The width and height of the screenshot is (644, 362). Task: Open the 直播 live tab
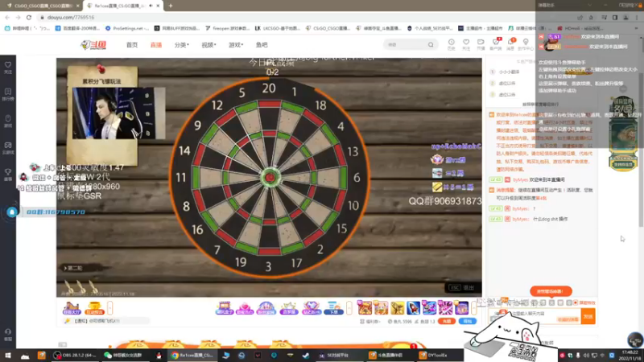click(156, 45)
